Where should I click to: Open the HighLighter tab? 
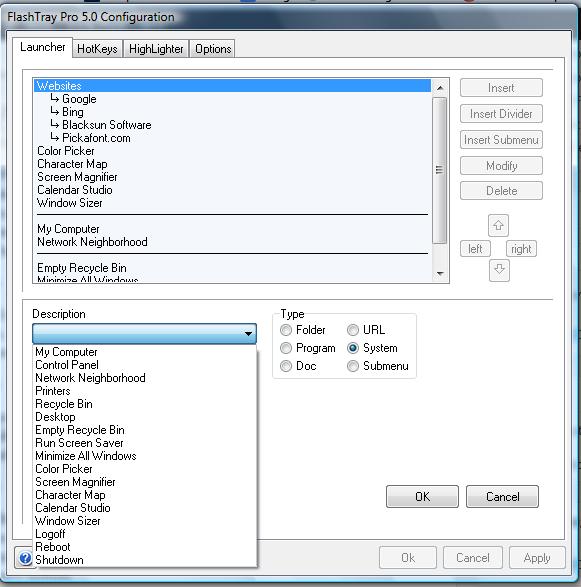click(x=156, y=49)
